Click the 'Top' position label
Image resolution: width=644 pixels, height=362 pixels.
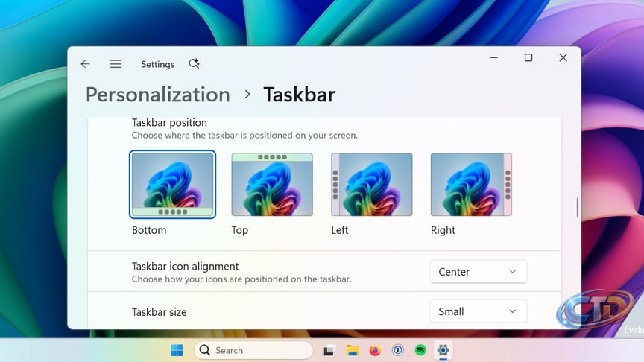click(x=240, y=230)
